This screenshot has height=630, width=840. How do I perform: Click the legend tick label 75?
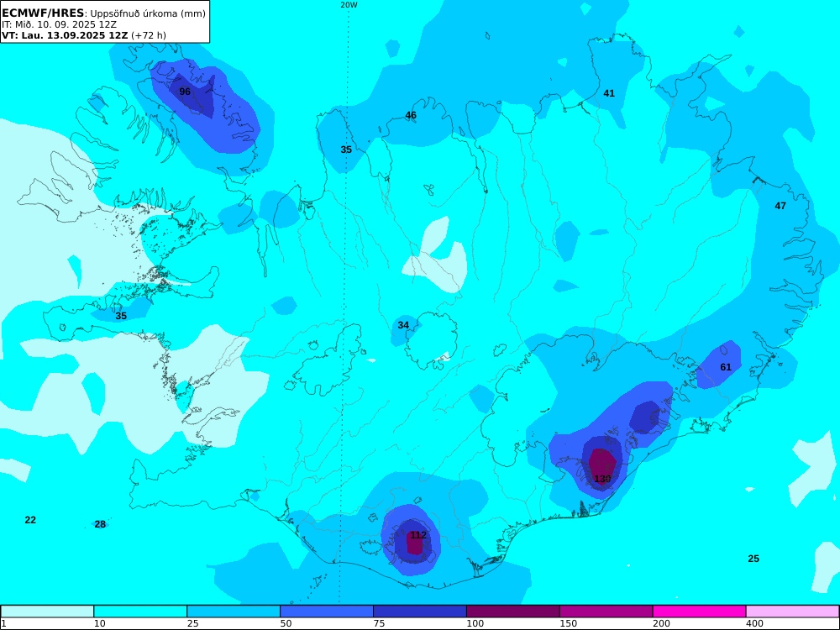(x=380, y=623)
